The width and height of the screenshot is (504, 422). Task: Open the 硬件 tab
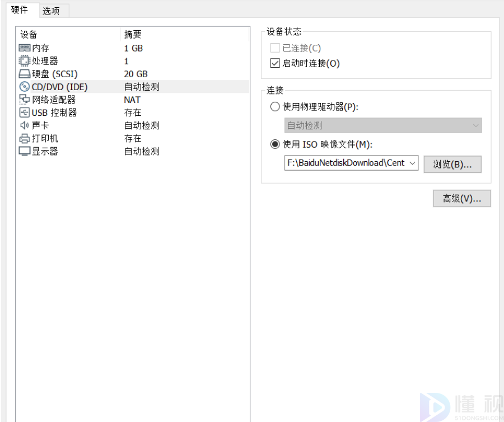pos(20,10)
